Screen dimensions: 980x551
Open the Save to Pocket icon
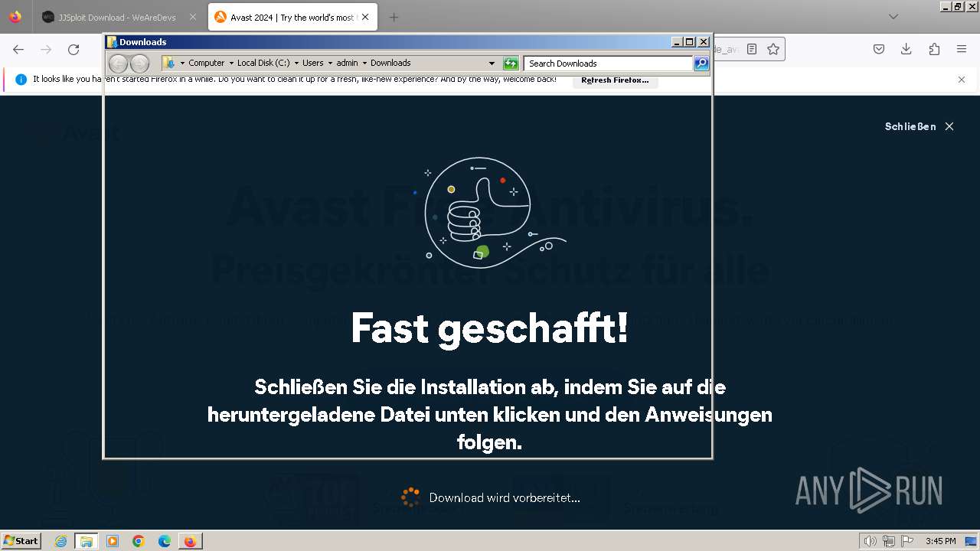pos(879,49)
